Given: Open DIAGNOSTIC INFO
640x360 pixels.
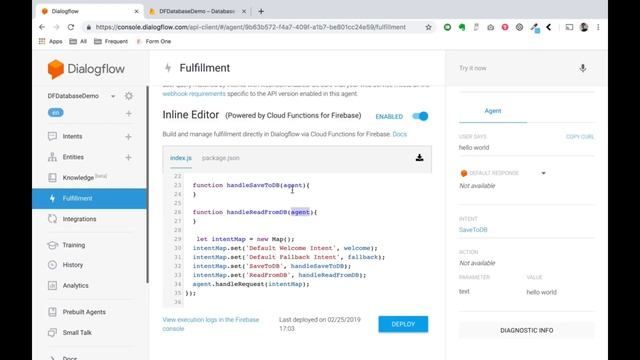Looking at the screenshot, I should pyautogui.click(x=527, y=330).
